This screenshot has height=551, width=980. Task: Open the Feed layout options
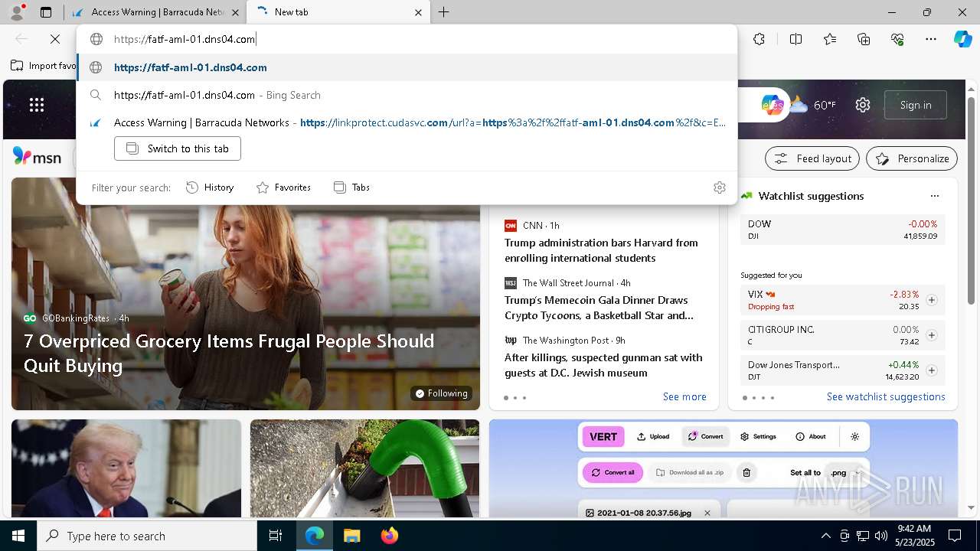pos(813,158)
